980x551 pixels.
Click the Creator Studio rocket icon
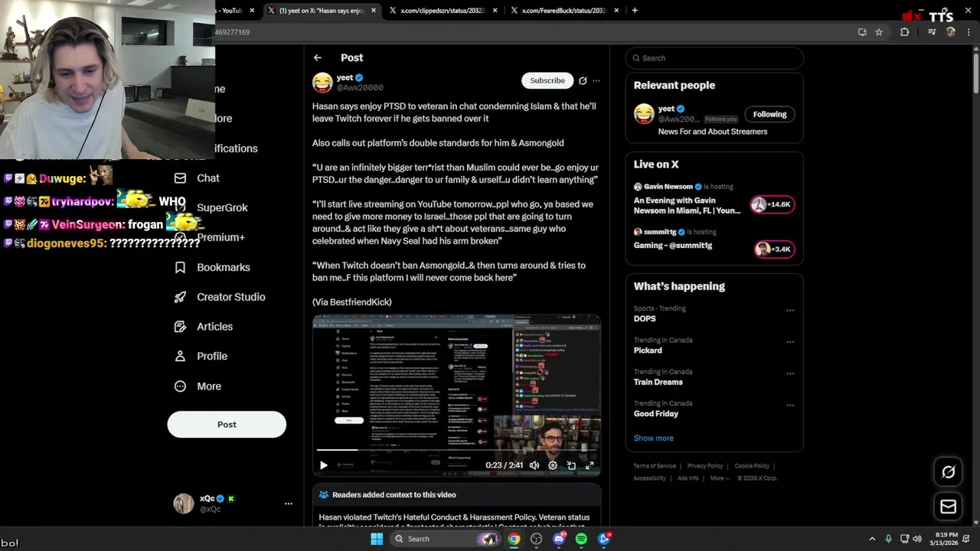point(180,297)
